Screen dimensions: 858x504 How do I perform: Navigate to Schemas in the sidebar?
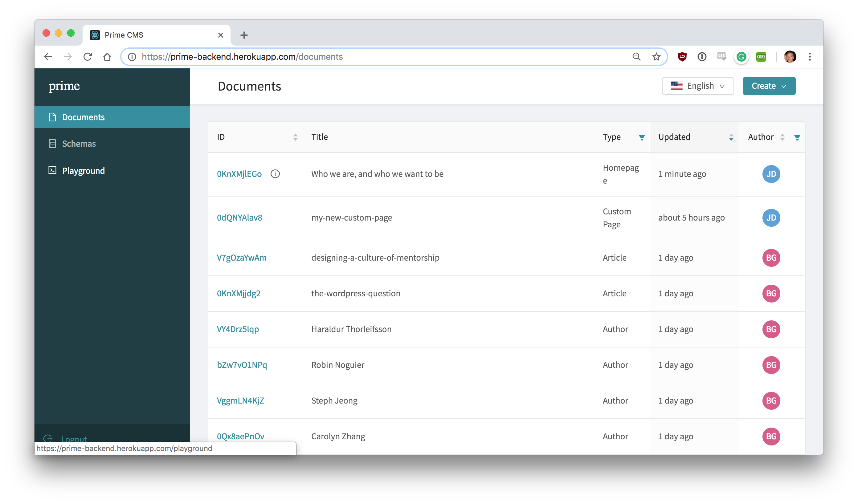79,144
